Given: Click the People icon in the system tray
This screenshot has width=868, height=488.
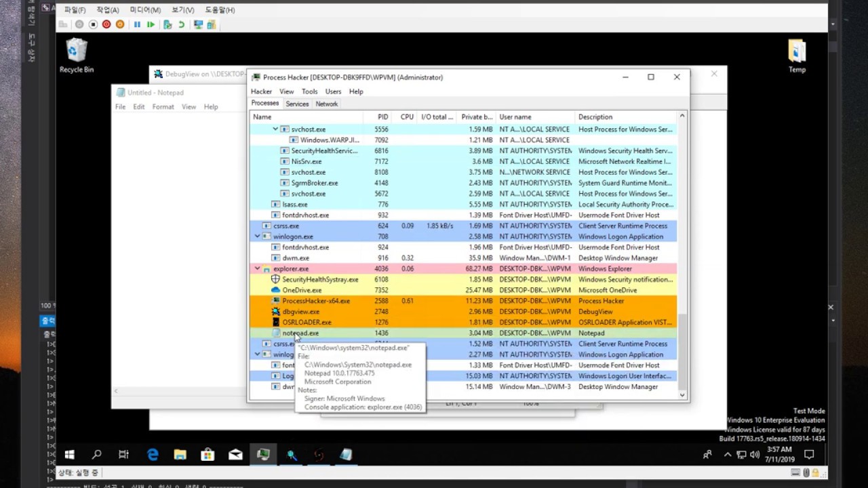Looking at the screenshot, I should click(708, 455).
